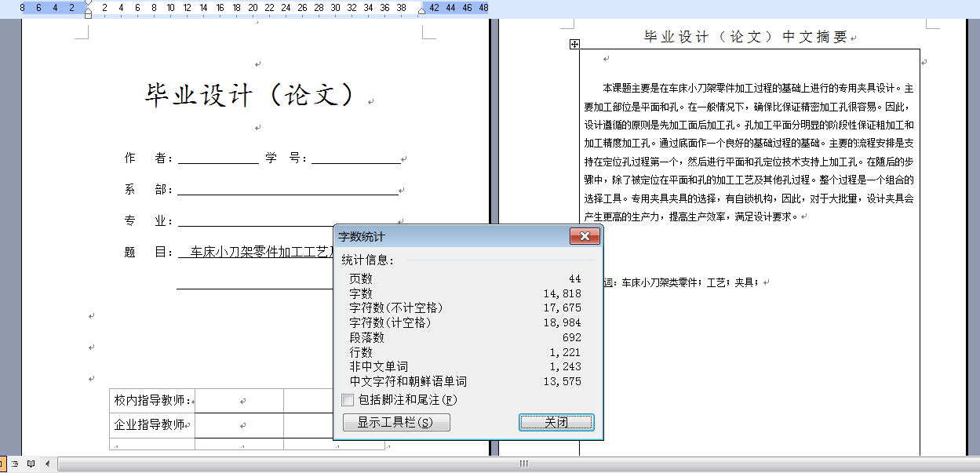Enable 包括脚注和尾注 checkbox
This screenshot has height=473, width=980.
pyautogui.click(x=348, y=400)
